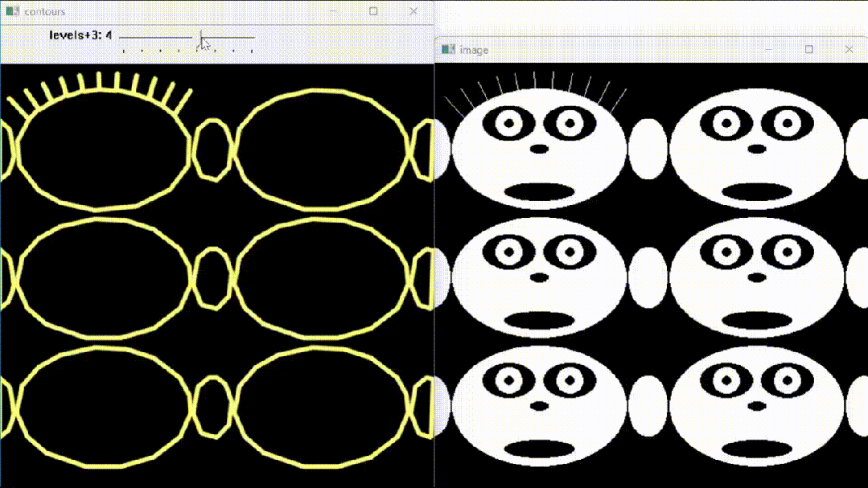868x488 pixels.
Task: Minimize the contours window
Action: pyautogui.click(x=333, y=11)
